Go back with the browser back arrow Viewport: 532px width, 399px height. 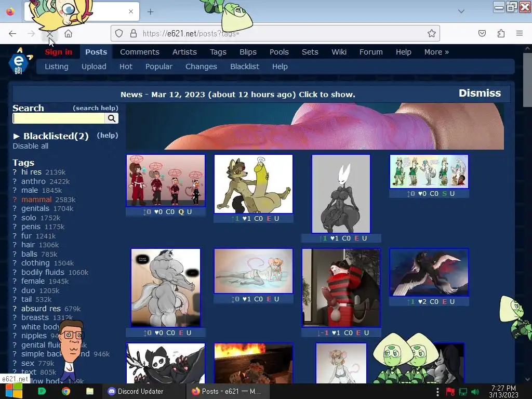(12, 34)
